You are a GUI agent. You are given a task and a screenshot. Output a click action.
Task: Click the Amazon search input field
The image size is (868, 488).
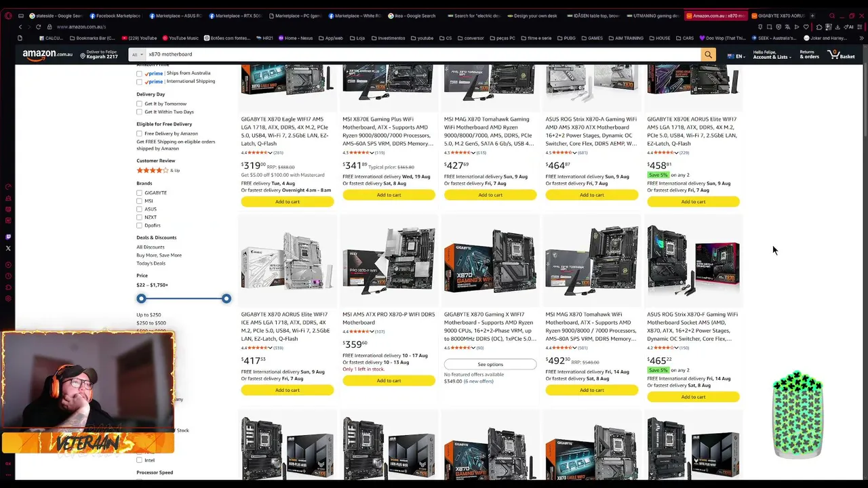[x=423, y=54]
